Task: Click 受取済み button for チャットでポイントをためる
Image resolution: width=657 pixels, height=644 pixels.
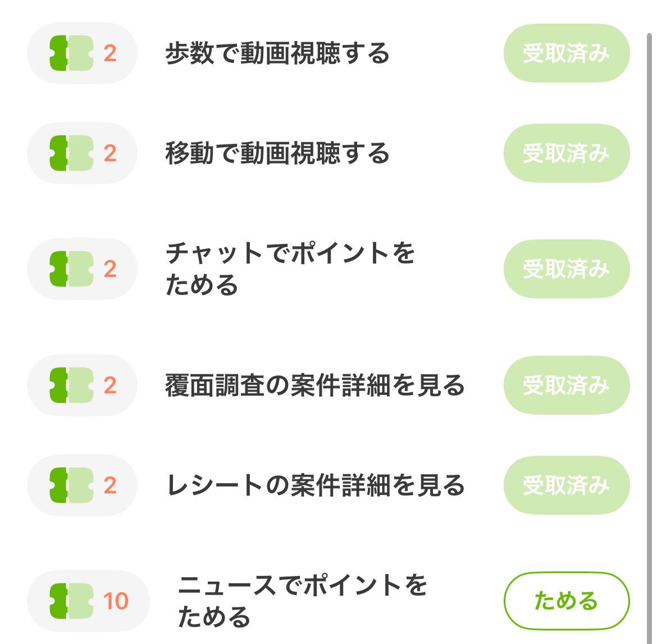Action: (x=566, y=269)
